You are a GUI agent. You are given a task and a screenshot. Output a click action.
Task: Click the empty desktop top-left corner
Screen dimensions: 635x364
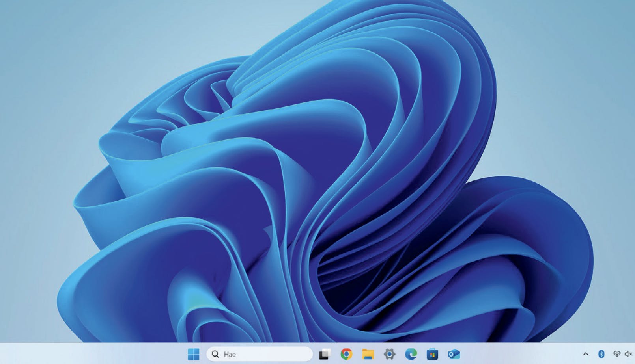(16, 16)
